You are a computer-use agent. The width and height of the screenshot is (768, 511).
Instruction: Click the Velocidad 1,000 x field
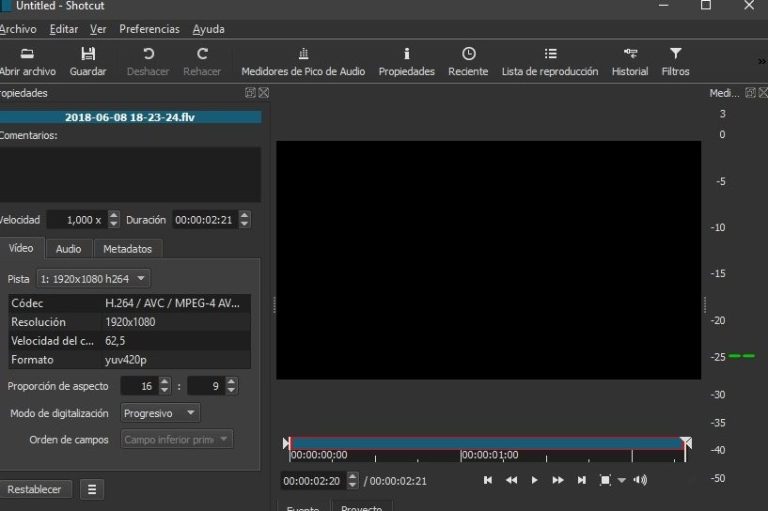click(x=78, y=219)
